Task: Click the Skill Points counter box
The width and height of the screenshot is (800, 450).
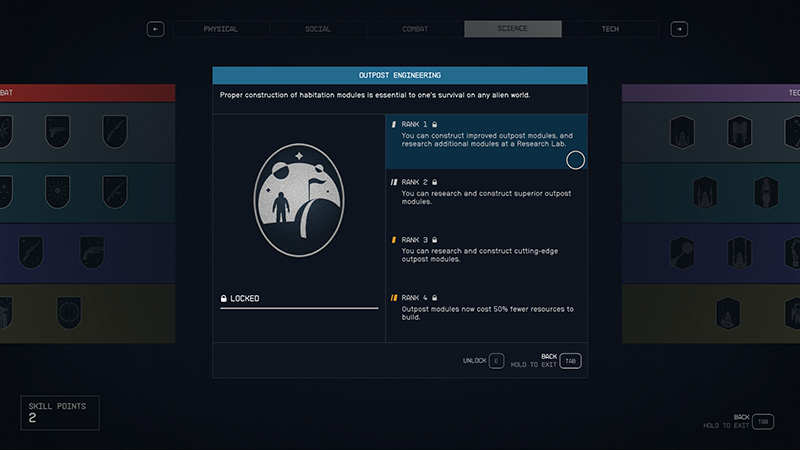Action: [60, 412]
